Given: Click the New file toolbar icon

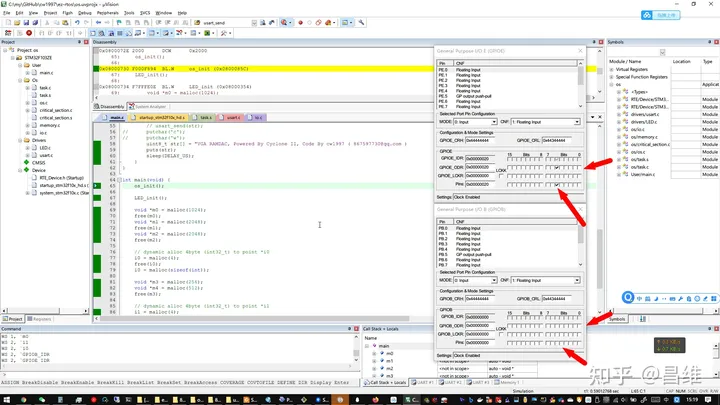Looking at the screenshot, I should [x=8, y=22].
